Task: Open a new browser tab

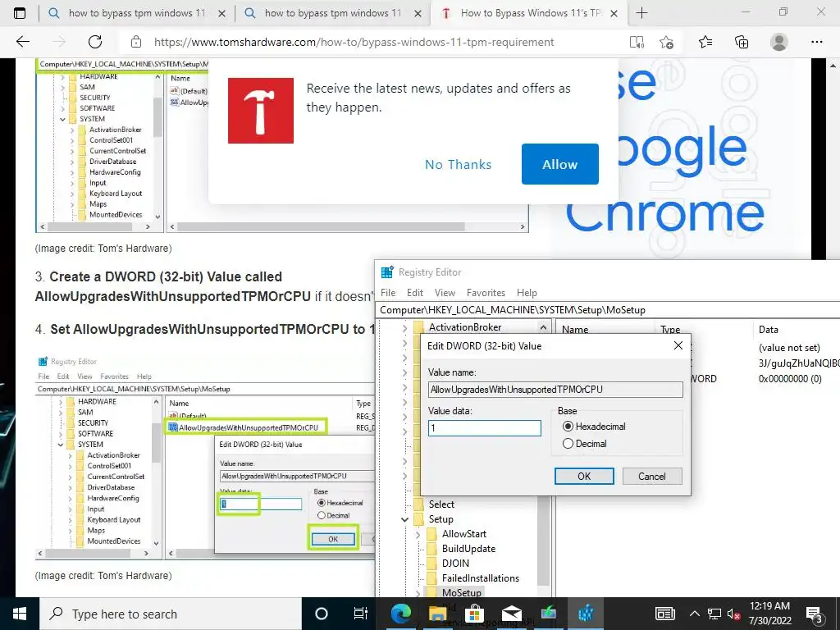Action: 641,13
